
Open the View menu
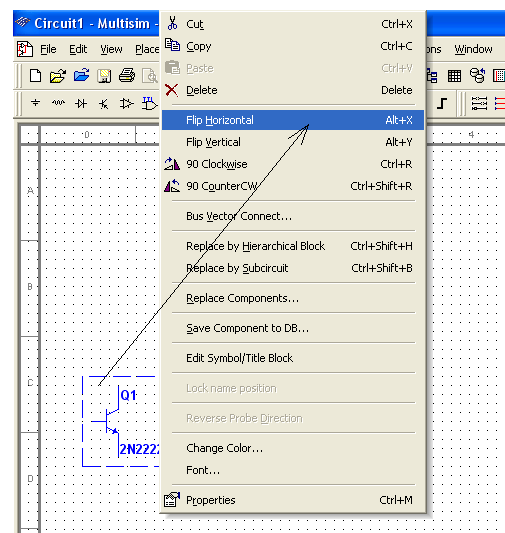[x=111, y=49]
